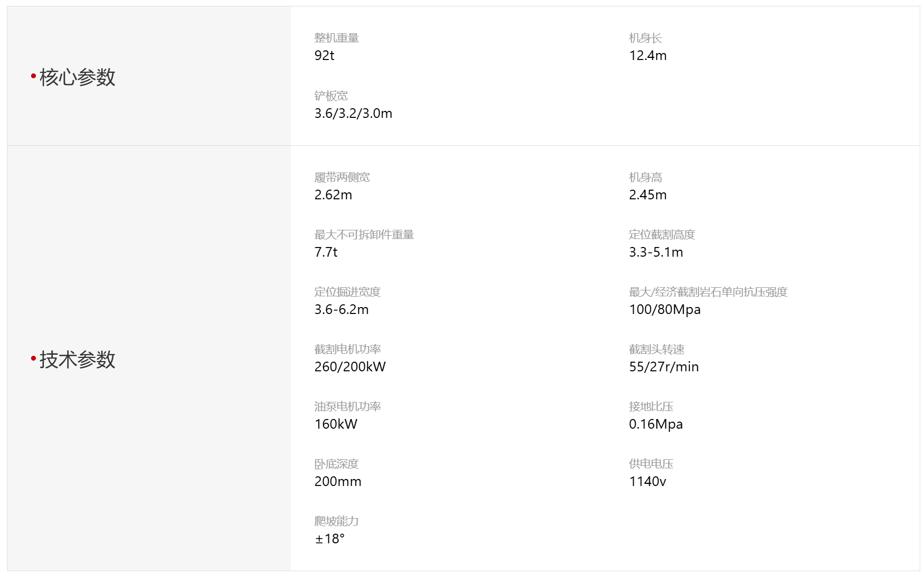Click the 机身长 12.4m value
The height and width of the screenshot is (576, 924).
pyautogui.click(x=648, y=55)
